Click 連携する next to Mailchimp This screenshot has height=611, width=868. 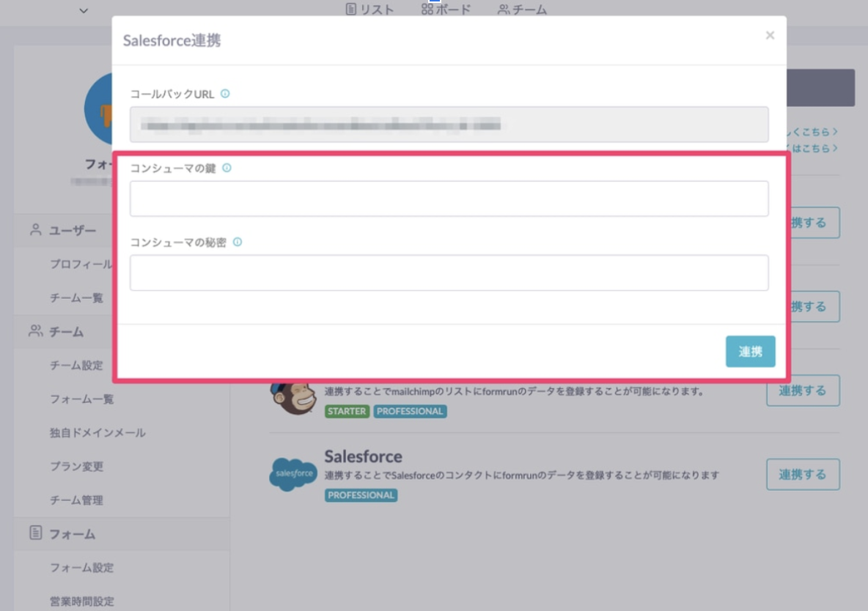(x=803, y=390)
